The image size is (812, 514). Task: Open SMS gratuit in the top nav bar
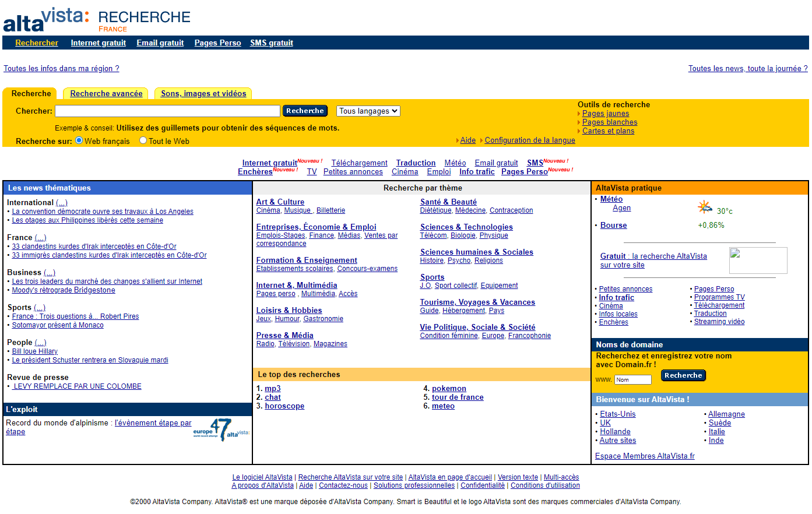coord(272,43)
